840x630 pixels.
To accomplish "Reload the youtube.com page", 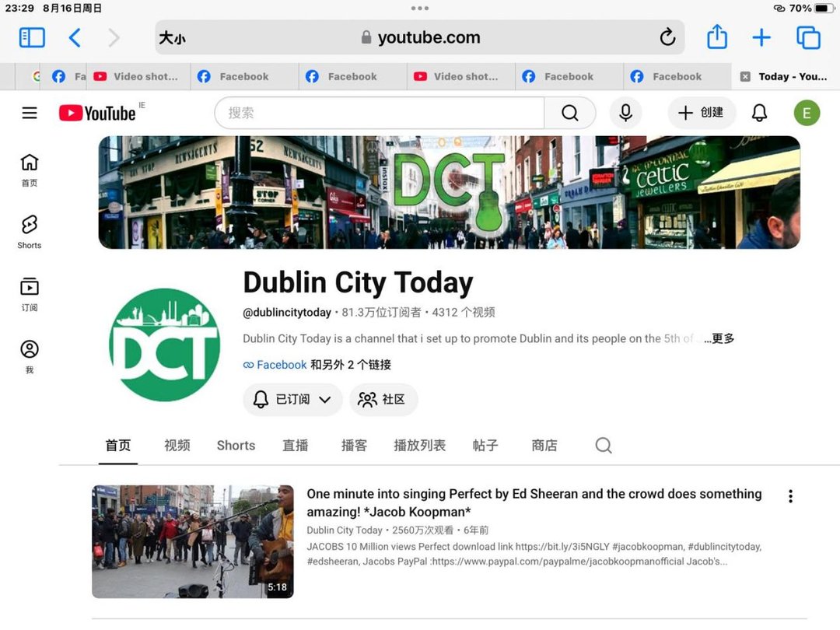I will click(x=667, y=37).
